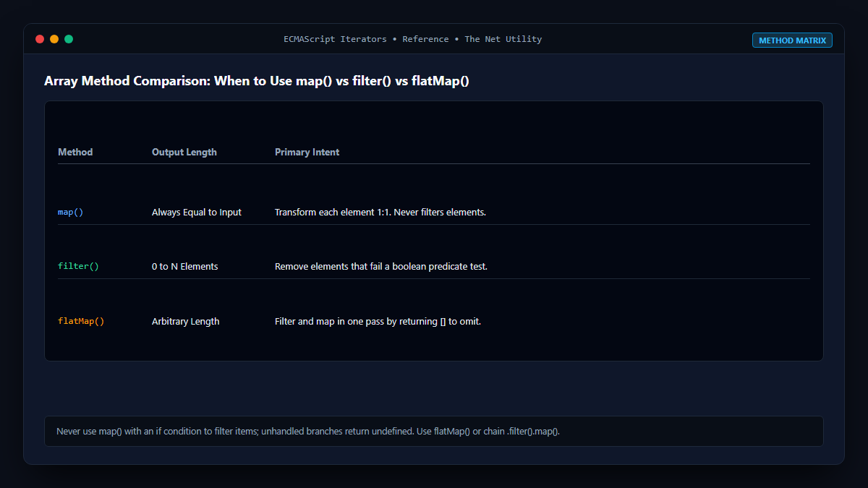868x488 pixels.
Task: Open the METHOD MATRIX badge
Action: tap(792, 40)
